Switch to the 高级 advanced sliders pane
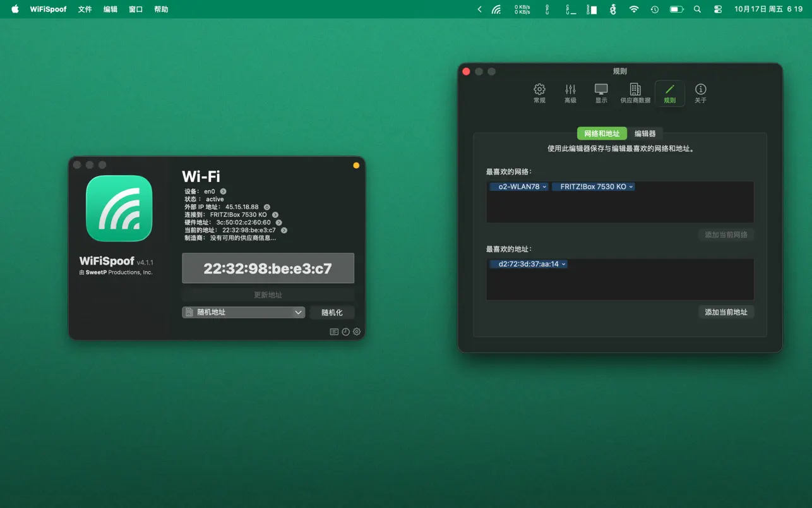This screenshot has height=508, width=812. [x=570, y=94]
